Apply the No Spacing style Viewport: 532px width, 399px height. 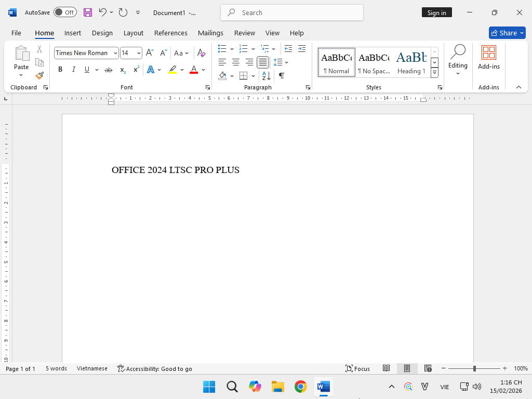click(374, 62)
